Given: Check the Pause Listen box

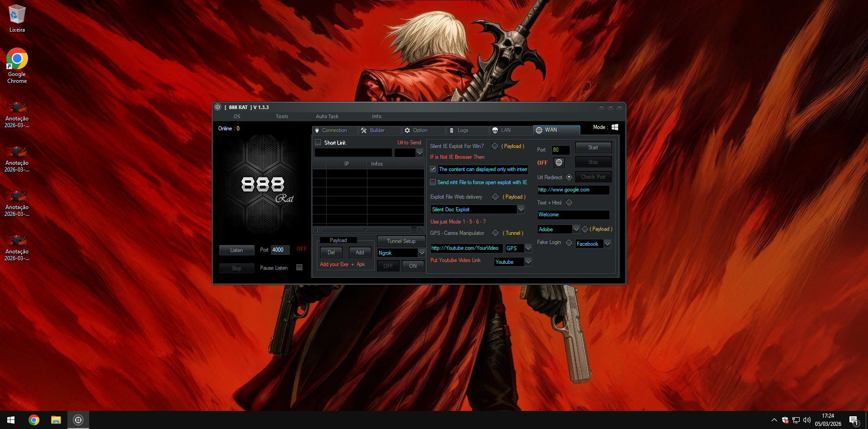Looking at the screenshot, I should tap(299, 267).
